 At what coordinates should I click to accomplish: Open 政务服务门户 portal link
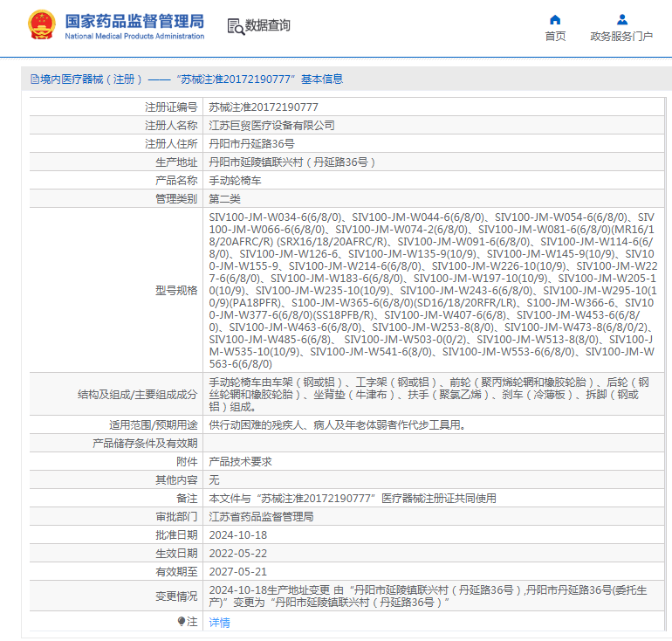coord(621,37)
